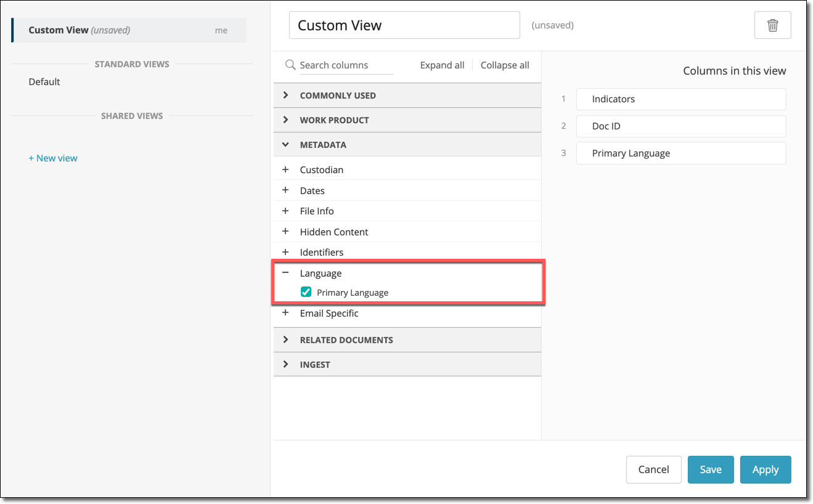Expand the Identifiers group

285,252
